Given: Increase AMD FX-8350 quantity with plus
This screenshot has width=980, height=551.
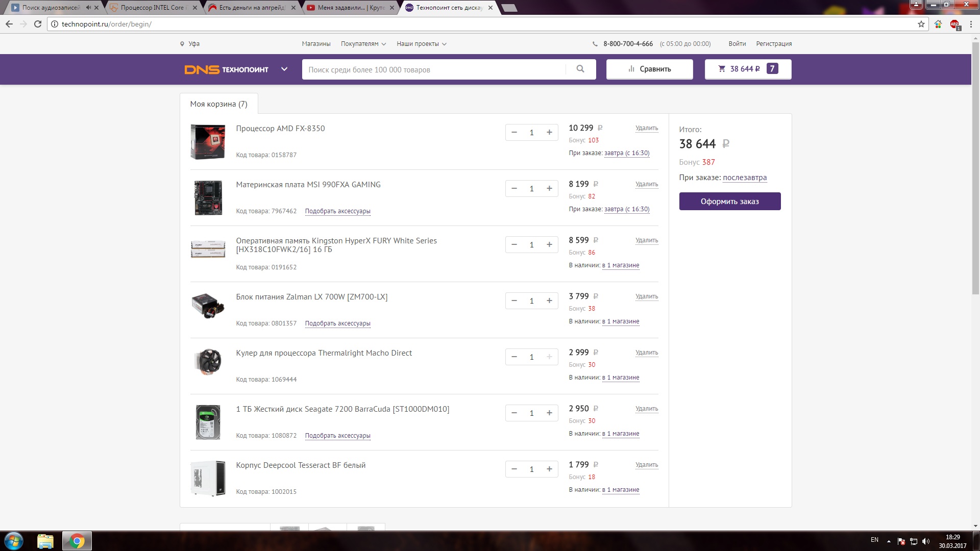Looking at the screenshot, I should [x=549, y=133].
